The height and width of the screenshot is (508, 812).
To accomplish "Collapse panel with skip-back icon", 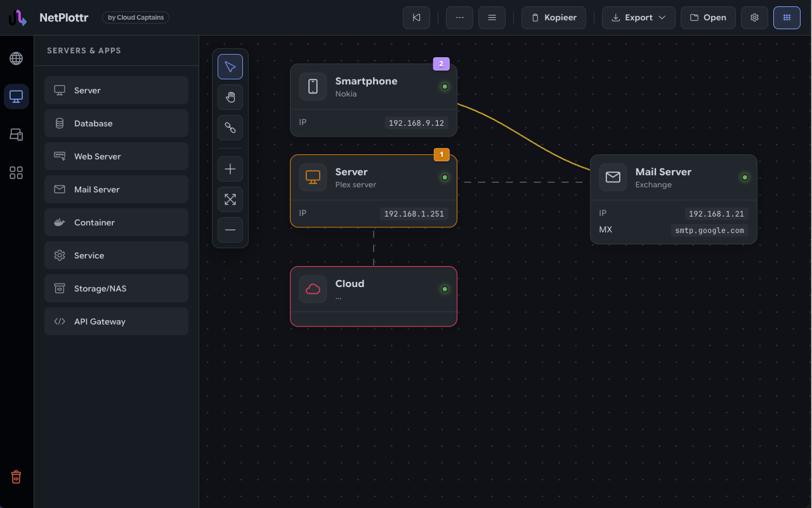I will (416, 18).
